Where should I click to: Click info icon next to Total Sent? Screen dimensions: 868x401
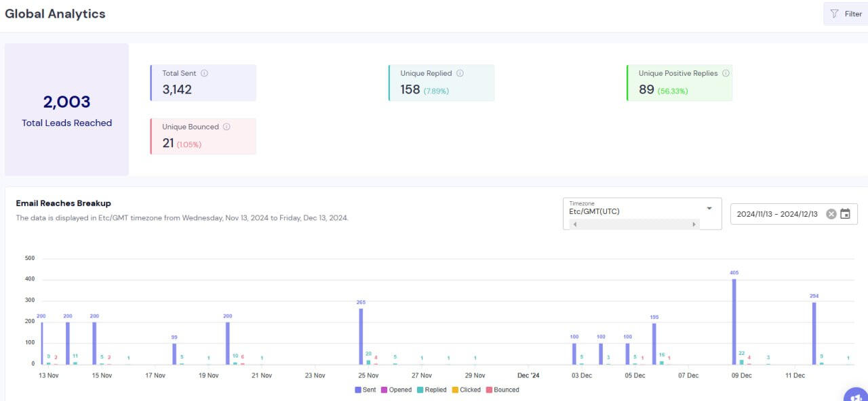(204, 73)
